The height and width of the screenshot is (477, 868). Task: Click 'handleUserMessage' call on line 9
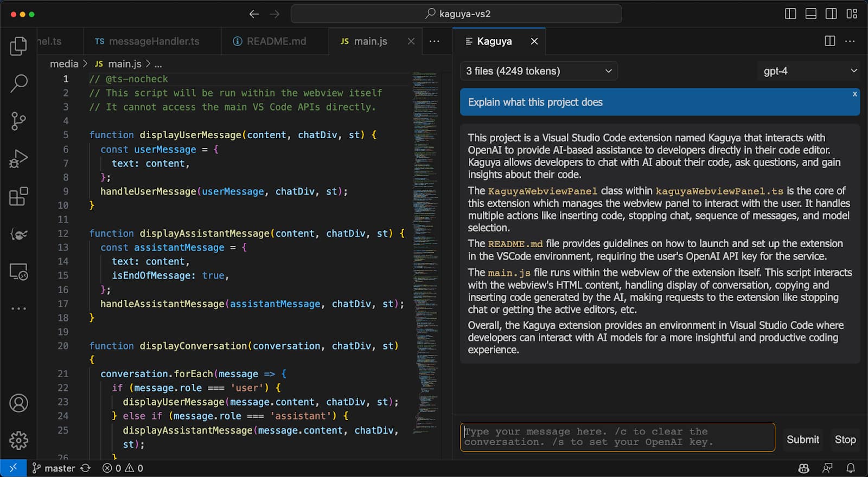(148, 191)
